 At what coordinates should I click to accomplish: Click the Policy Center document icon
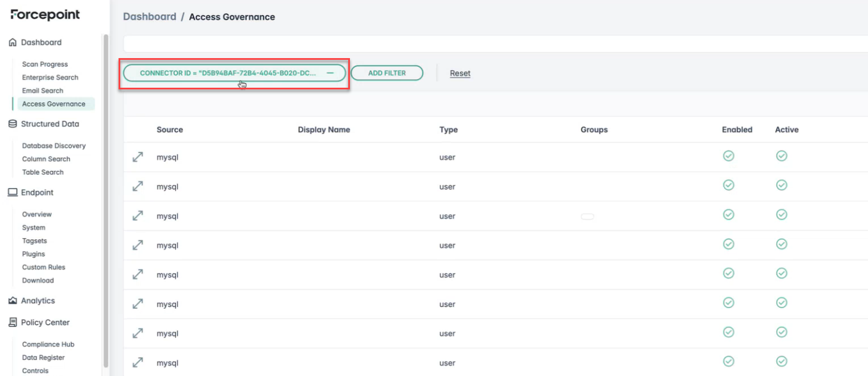[13, 322]
